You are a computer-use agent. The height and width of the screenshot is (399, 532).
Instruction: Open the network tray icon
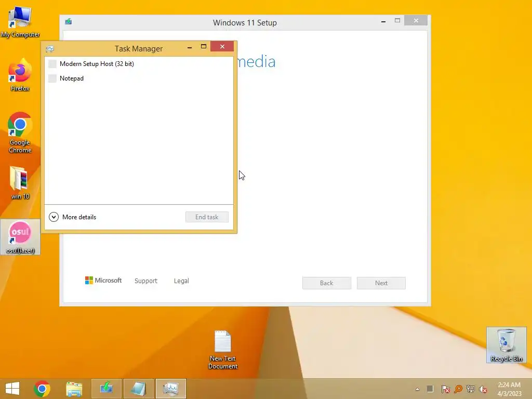[x=471, y=389]
